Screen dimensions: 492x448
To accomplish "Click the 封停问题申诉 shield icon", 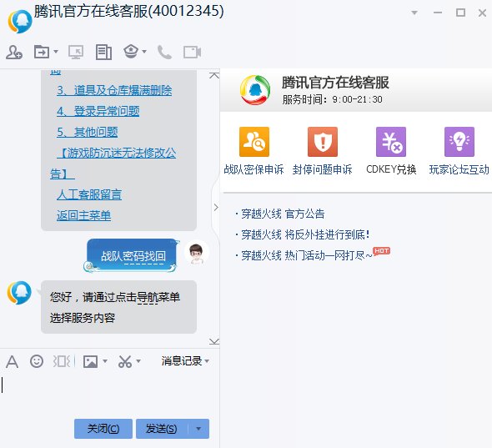I will click(323, 142).
